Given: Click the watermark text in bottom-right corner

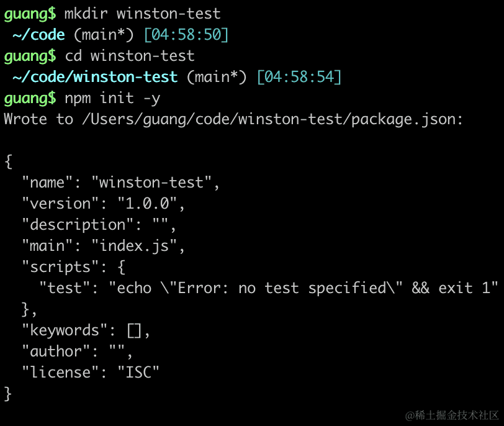Looking at the screenshot, I should click(x=452, y=415).
